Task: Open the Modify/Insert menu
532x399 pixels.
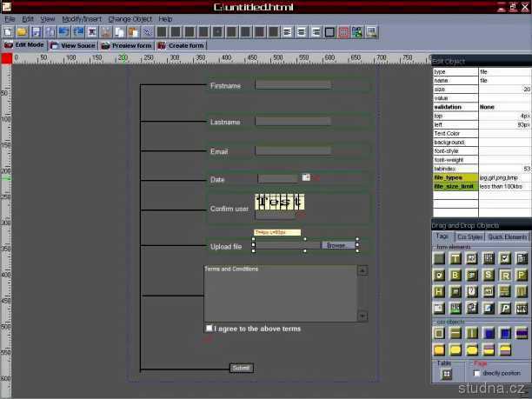Action: (82, 18)
